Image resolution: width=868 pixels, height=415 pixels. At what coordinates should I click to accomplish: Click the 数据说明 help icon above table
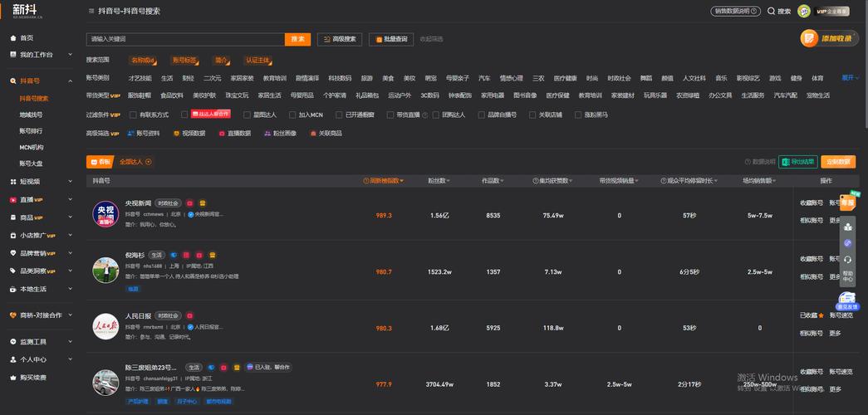tap(748, 162)
